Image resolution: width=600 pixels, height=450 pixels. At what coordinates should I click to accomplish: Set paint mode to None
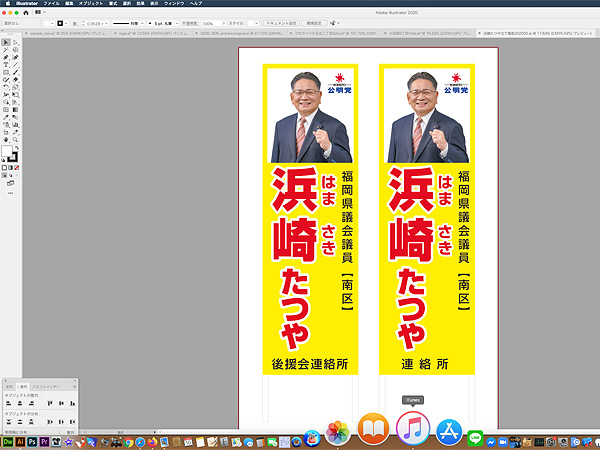[16, 168]
